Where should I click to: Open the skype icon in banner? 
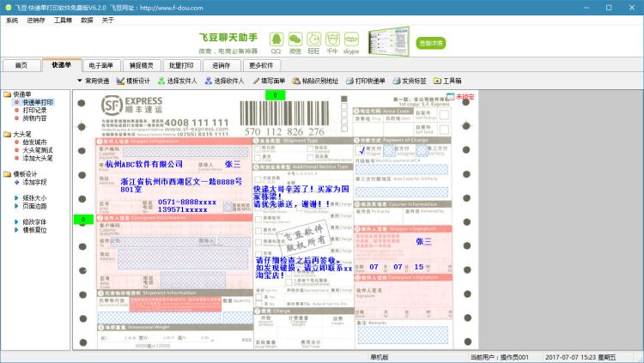[351, 39]
